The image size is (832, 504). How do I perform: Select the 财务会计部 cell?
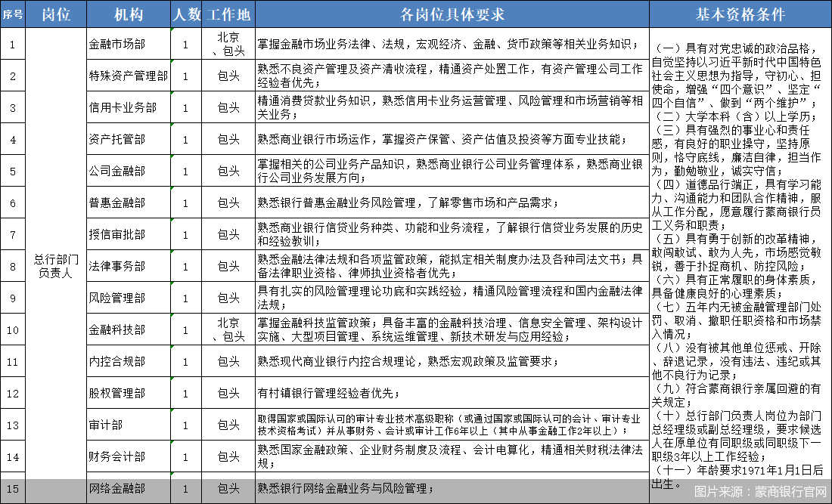(x=129, y=456)
